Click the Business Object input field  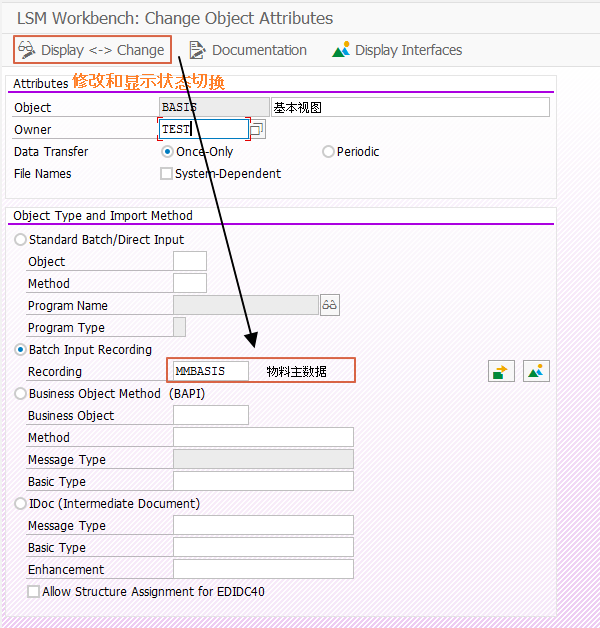pyautogui.click(x=211, y=415)
